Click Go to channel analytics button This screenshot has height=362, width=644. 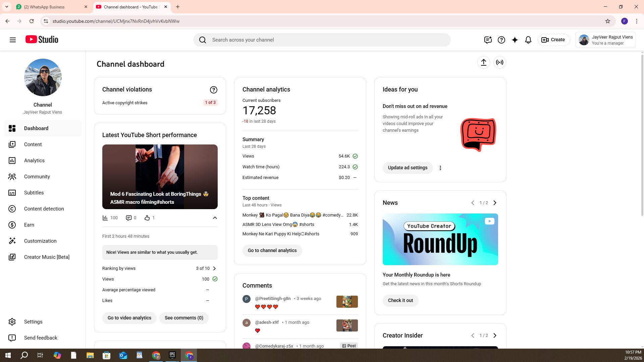[272, 250]
